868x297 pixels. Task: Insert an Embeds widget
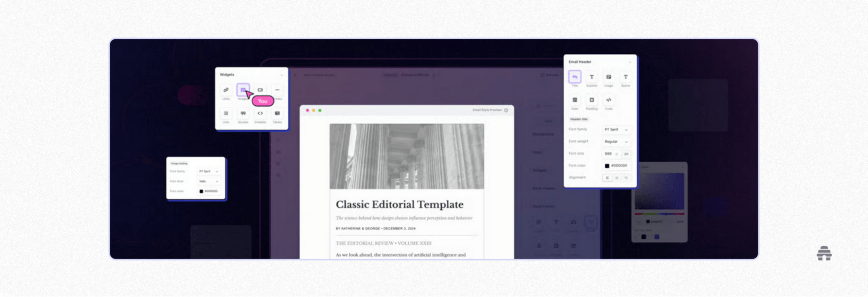260,113
